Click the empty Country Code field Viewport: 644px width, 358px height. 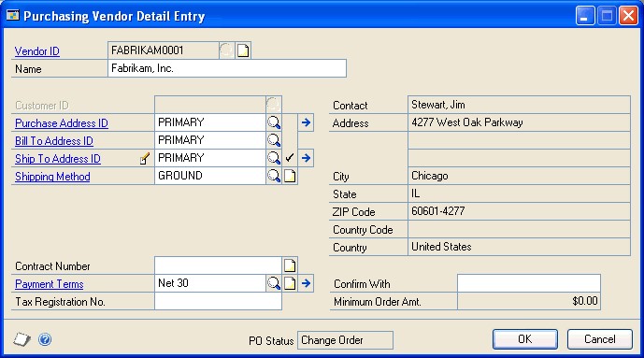click(519, 230)
